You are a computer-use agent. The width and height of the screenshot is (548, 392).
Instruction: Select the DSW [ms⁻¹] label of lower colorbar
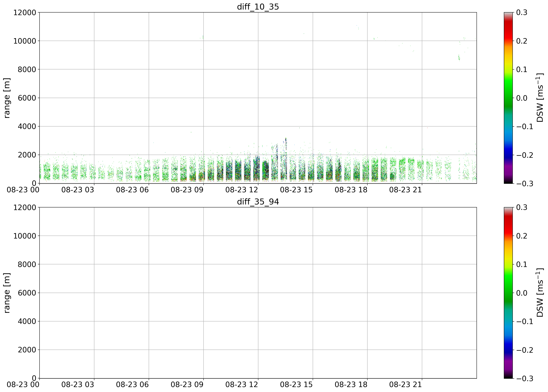540,292
